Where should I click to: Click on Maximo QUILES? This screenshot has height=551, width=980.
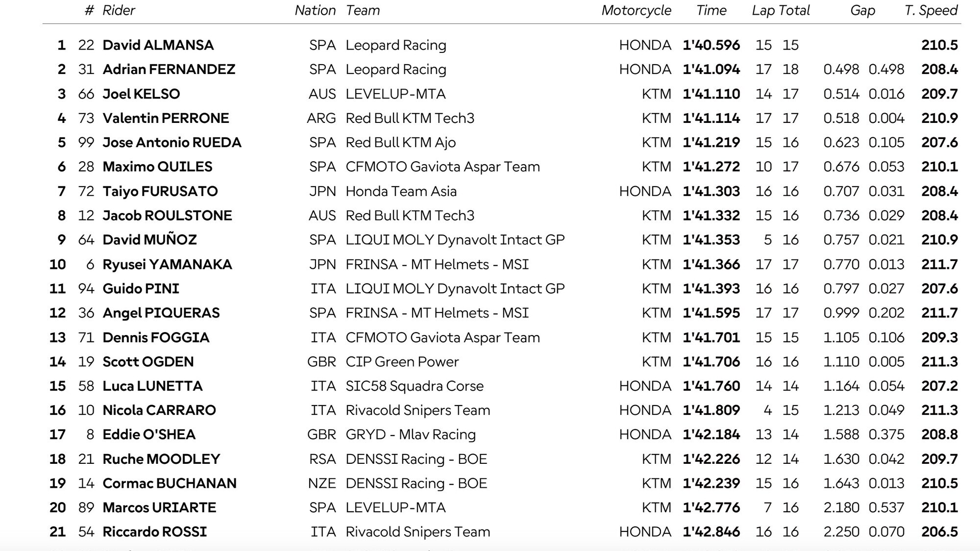[157, 167]
